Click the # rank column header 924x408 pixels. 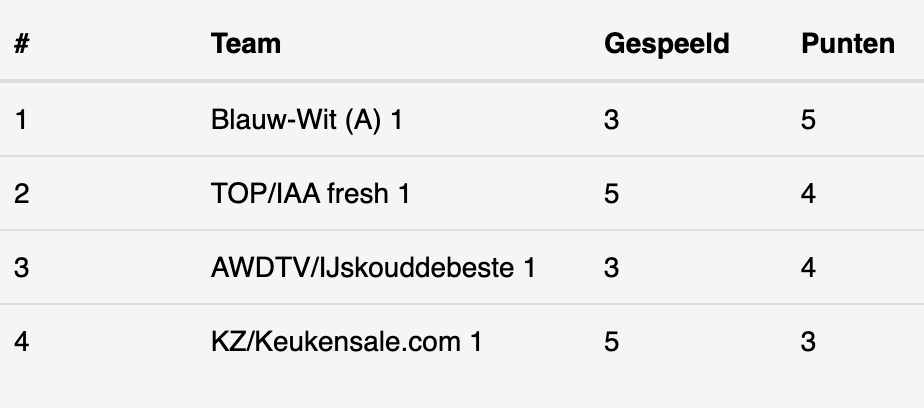(x=22, y=44)
